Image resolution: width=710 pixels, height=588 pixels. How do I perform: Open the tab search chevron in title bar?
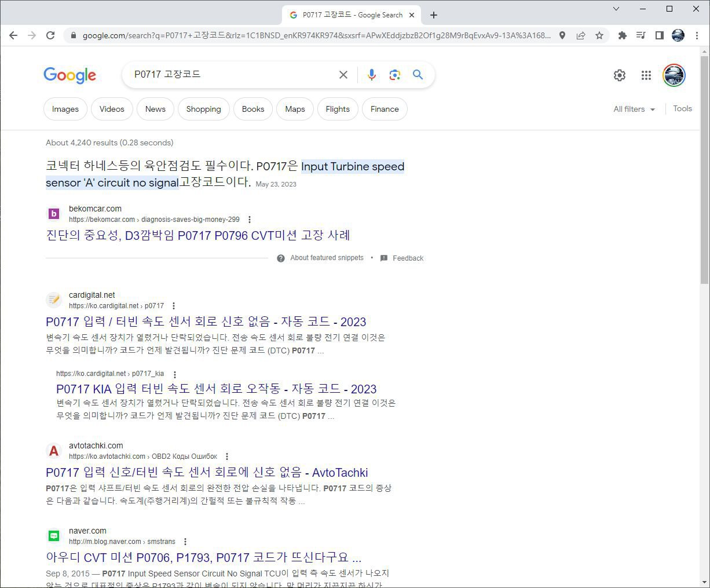click(616, 9)
